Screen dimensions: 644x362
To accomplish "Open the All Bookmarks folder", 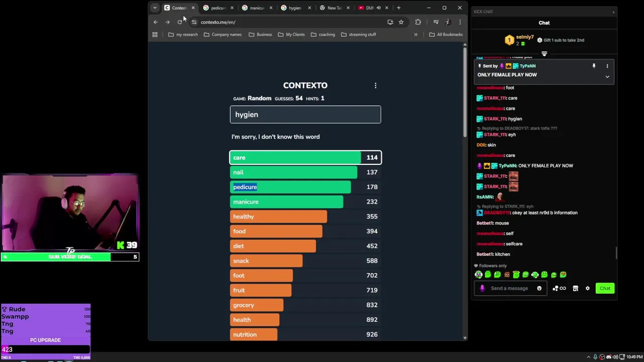I will pyautogui.click(x=446, y=35).
